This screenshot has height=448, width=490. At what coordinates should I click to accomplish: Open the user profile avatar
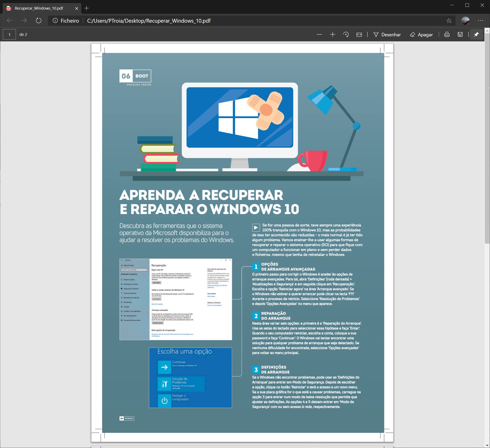pyautogui.click(x=465, y=21)
